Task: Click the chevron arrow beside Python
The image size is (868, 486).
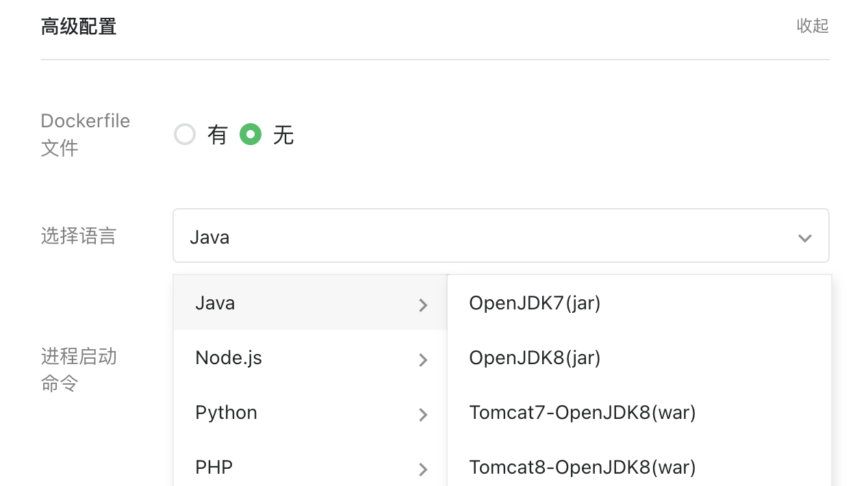Action: coord(423,415)
